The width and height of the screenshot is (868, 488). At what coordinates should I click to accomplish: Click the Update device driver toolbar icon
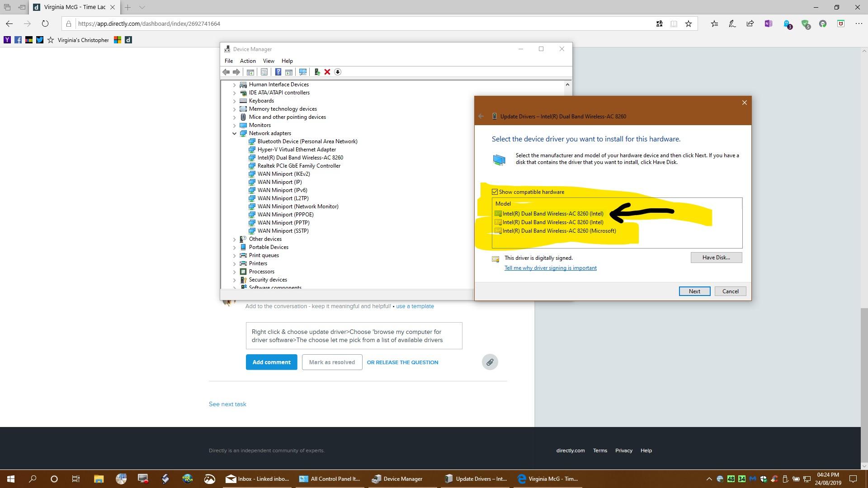[x=317, y=72]
